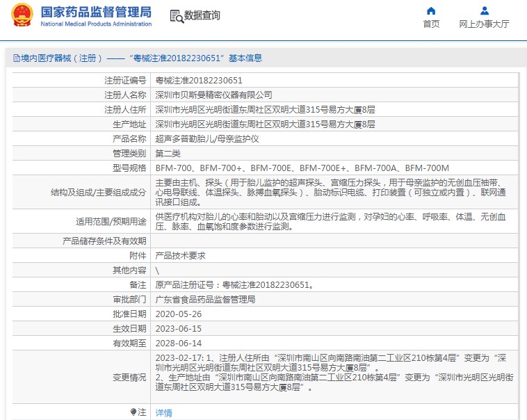Open the 数据查询 text label
This screenshot has height=420, width=527.
point(202,16)
